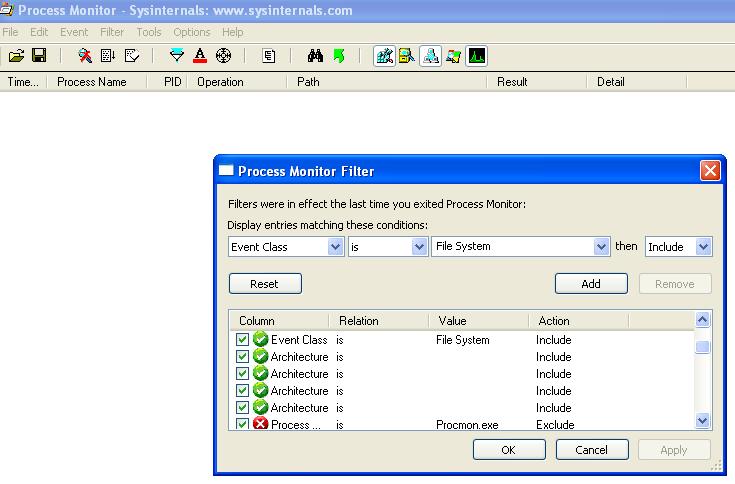Viewport: 735px width, 484px height.
Task: Click the Remove button
Action: 675,284
